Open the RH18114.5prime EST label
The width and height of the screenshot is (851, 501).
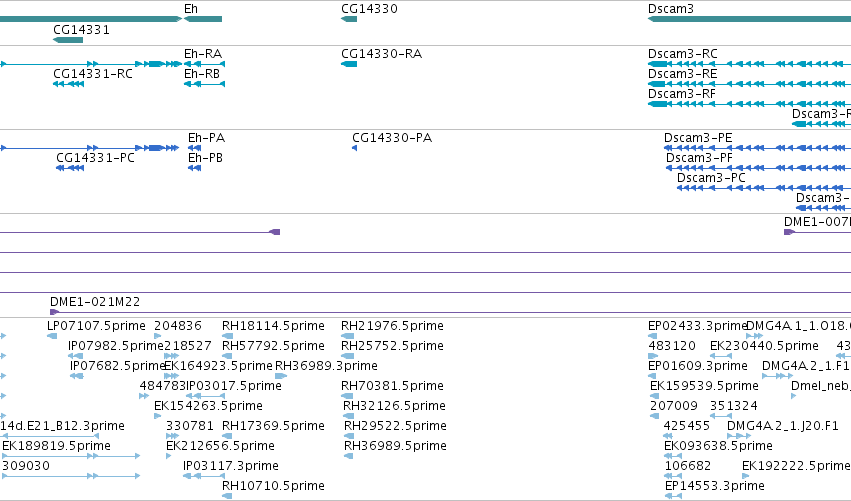pyautogui.click(x=273, y=326)
